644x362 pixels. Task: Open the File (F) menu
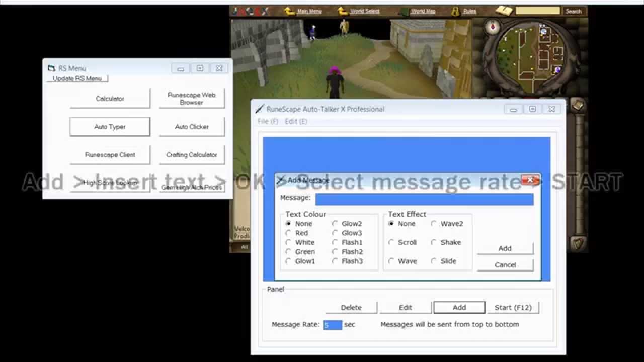268,121
